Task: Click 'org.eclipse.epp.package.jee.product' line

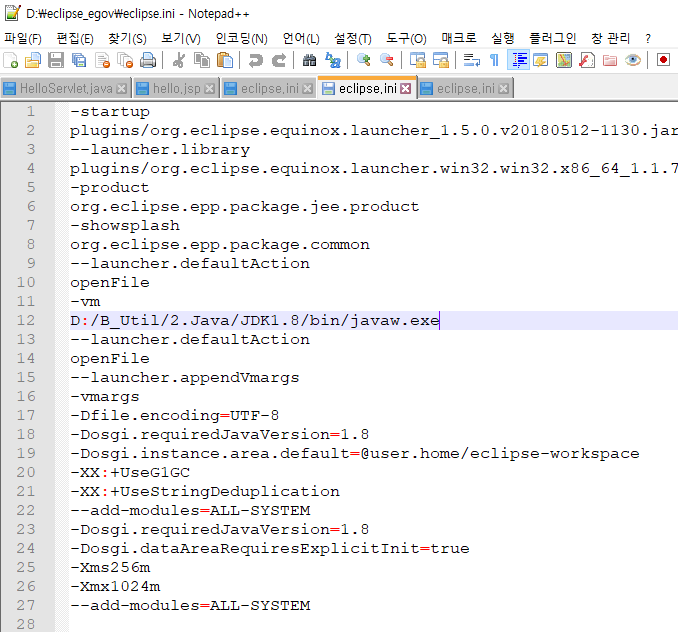Action: (244, 207)
